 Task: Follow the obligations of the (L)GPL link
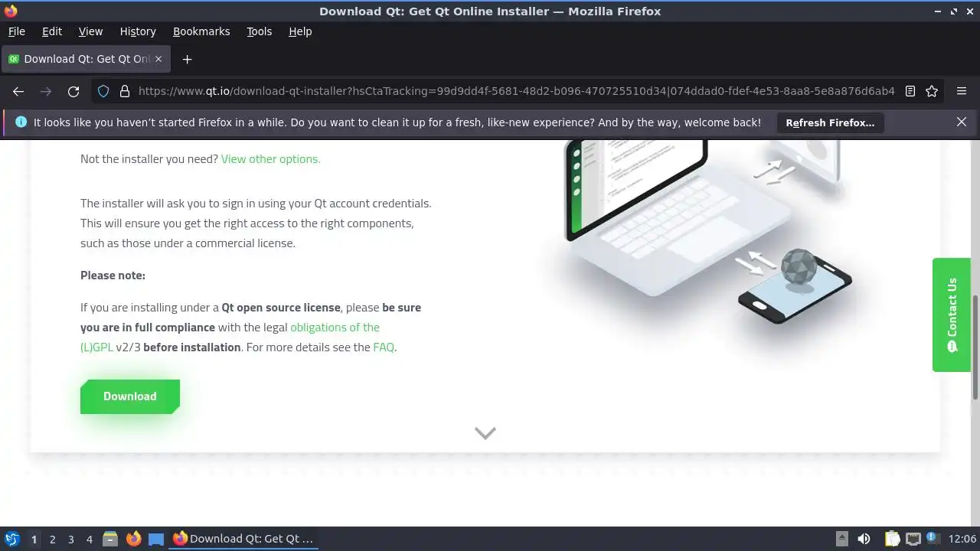(x=230, y=337)
